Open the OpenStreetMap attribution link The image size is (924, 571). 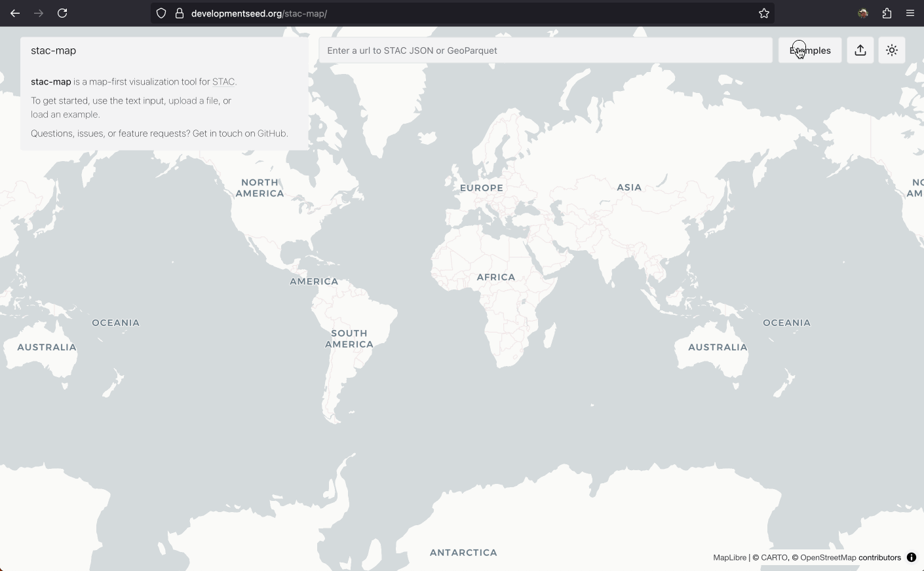pyautogui.click(x=828, y=558)
